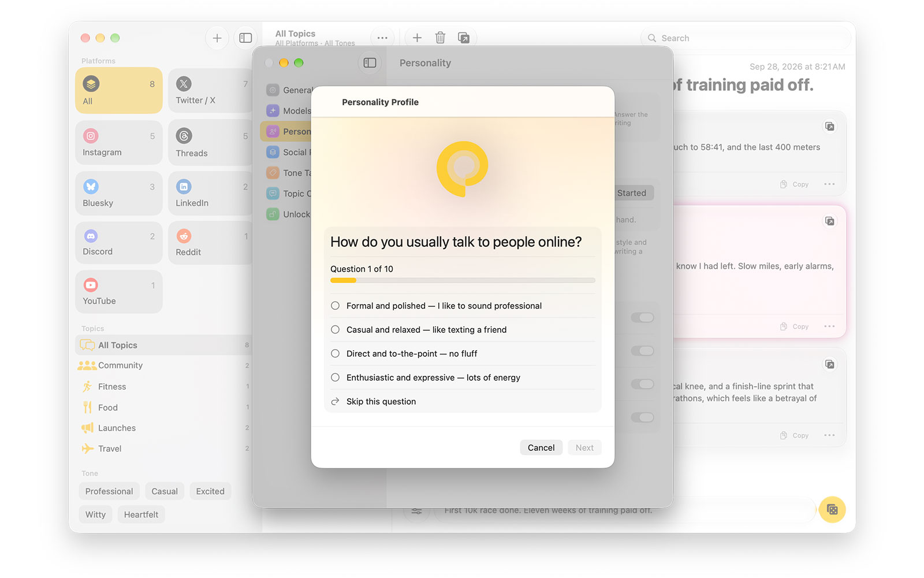
Task: Select the All platforms tile
Action: pyautogui.click(x=118, y=90)
